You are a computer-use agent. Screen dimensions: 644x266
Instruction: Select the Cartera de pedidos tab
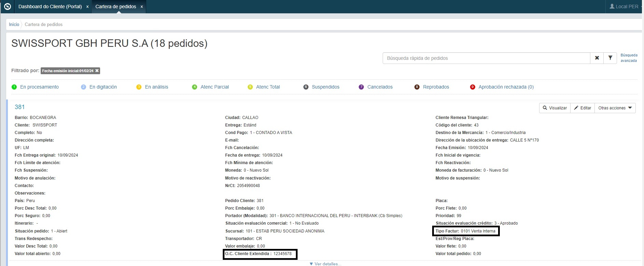pos(116,6)
